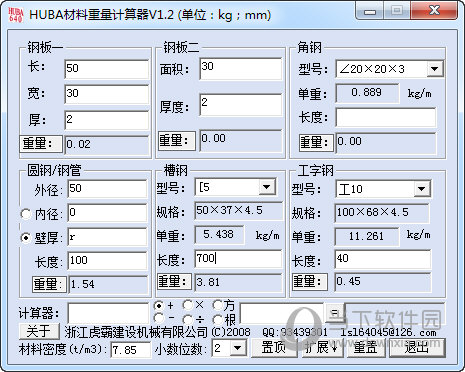Click 重量 button in 钢板二
465x372 pixels.
tap(176, 140)
